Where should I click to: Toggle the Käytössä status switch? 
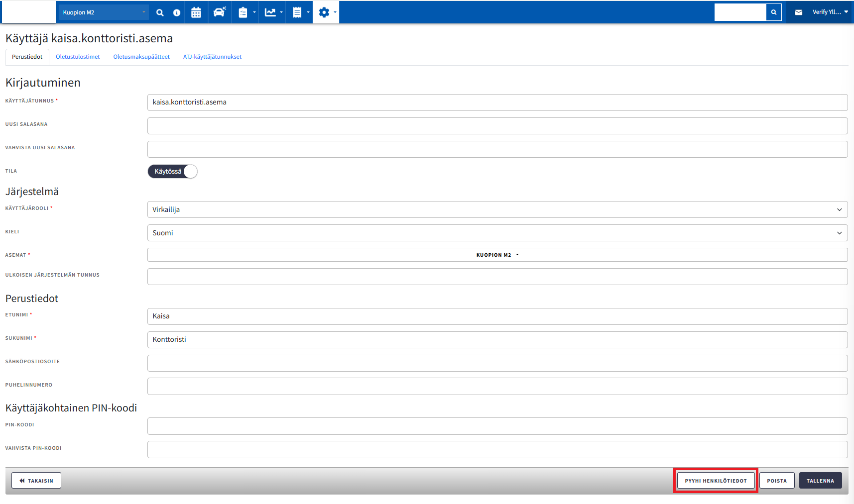(172, 172)
